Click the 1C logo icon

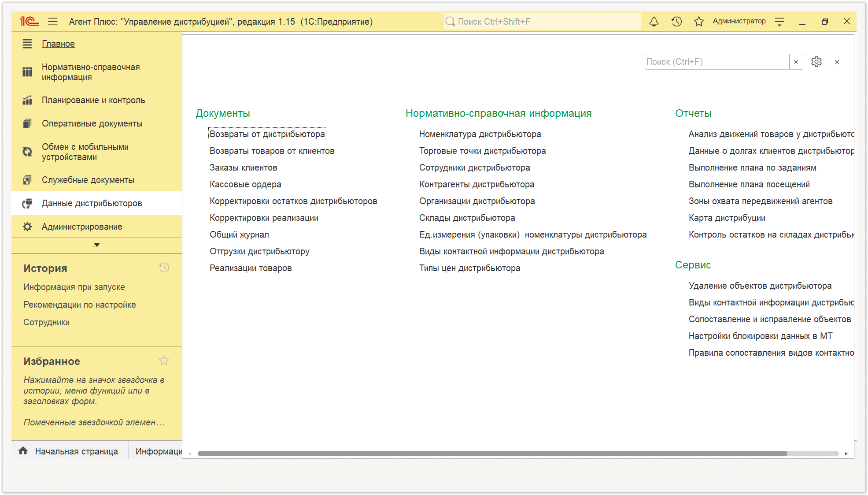click(30, 21)
